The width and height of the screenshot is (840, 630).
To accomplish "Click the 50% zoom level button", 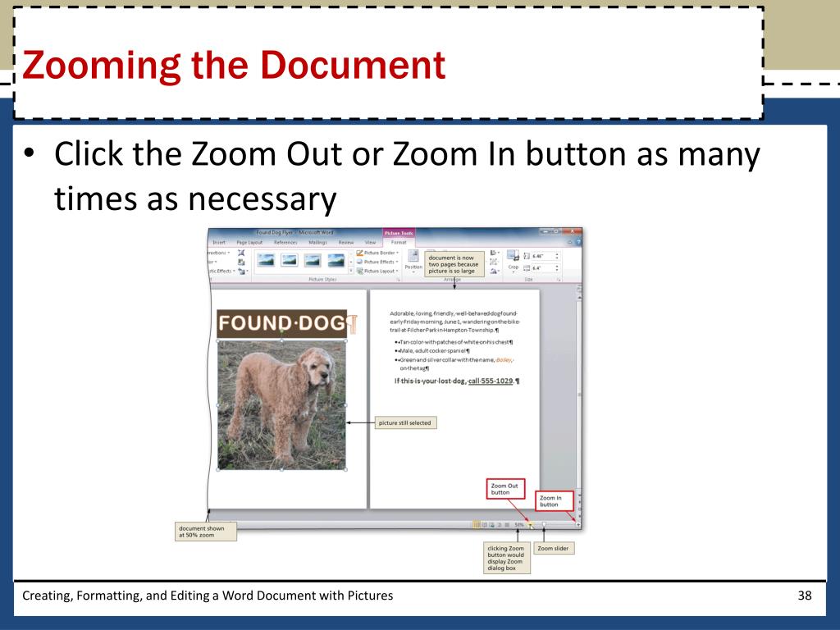I will [518, 524].
